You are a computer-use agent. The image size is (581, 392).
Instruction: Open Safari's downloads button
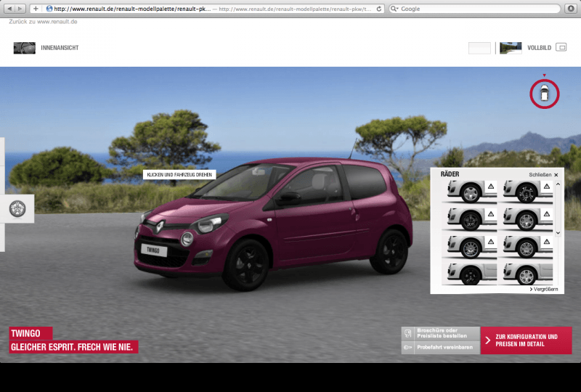point(571,9)
